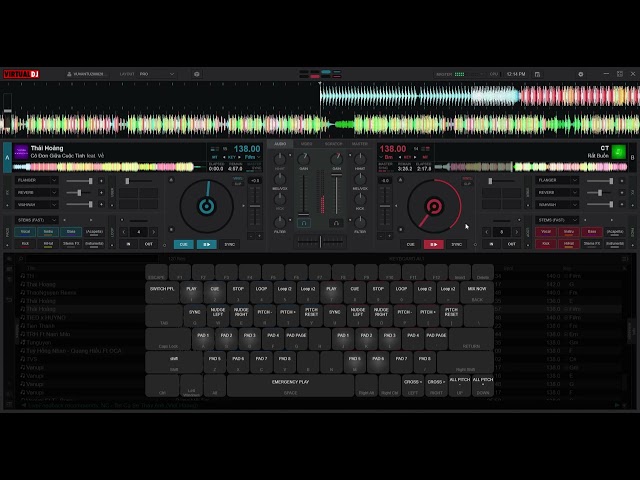Click CUE button on right deck
Screen dimensions: 640x480
[x=411, y=244]
